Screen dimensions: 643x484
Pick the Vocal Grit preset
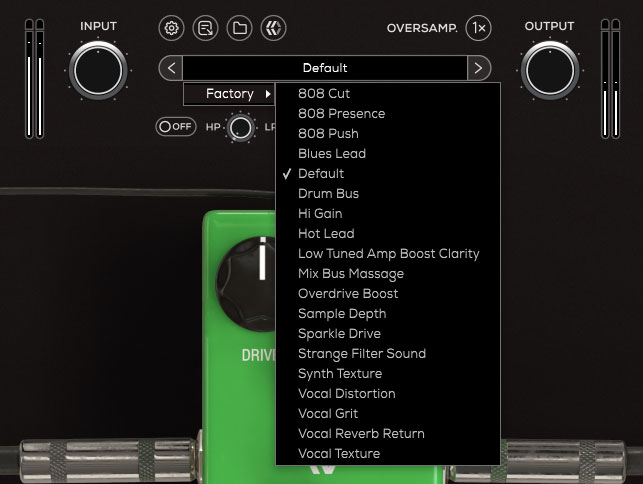pyautogui.click(x=388, y=414)
